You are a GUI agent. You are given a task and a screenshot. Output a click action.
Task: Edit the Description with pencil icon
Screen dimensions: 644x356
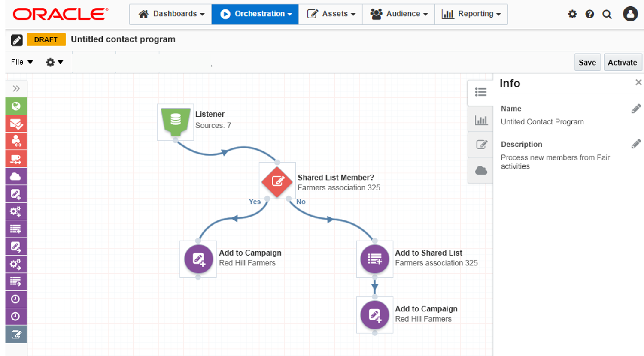click(x=636, y=144)
